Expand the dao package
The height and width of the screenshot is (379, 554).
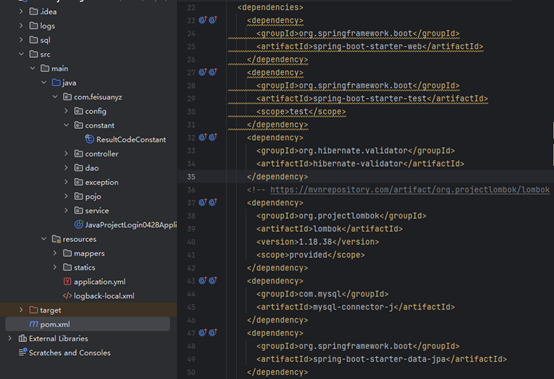pos(66,167)
